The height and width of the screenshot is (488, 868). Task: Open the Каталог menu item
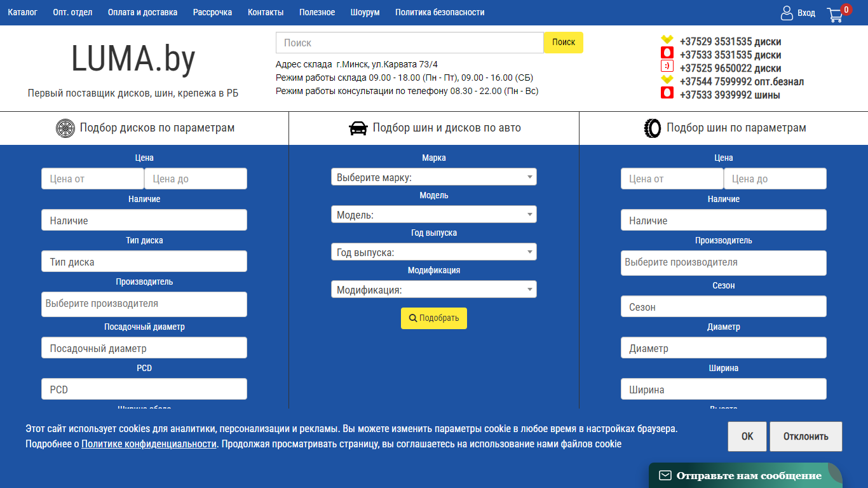click(23, 12)
